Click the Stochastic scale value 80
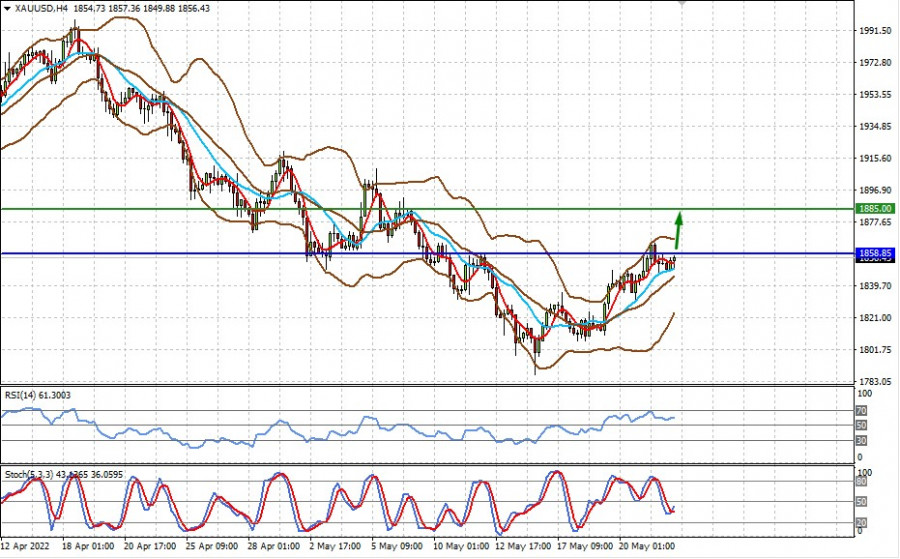This screenshot has width=900, height=559. tap(861, 482)
